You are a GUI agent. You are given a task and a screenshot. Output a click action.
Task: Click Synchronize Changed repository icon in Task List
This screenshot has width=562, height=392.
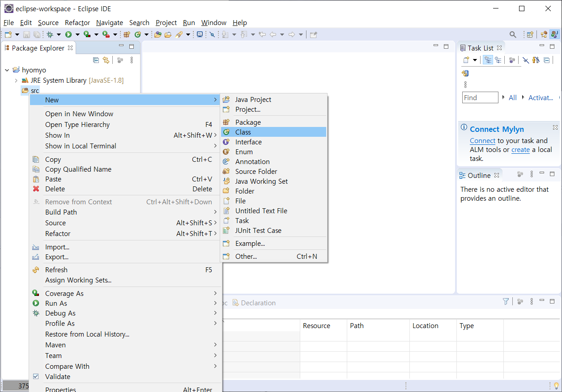pyautogui.click(x=465, y=73)
